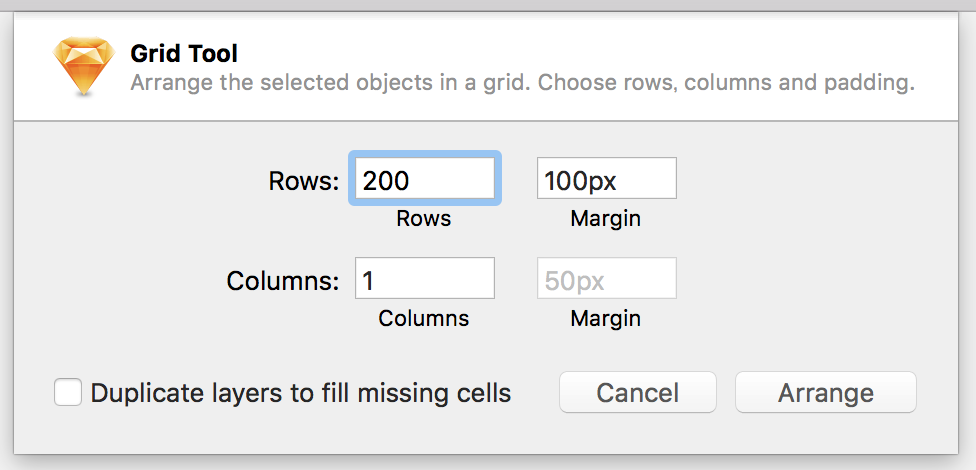Click the 'Columns:' label left of fields
The height and width of the screenshot is (470, 976).
point(283,281)
